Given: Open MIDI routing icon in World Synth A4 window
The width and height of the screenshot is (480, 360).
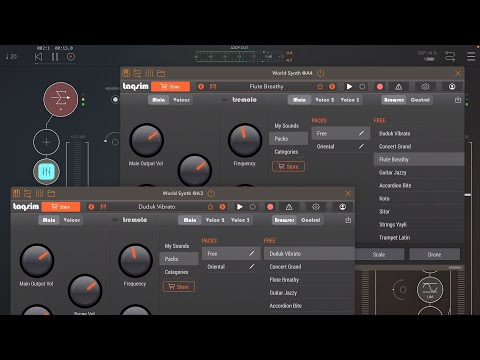Looking at the screenshot, I should (x=137, y=73).
